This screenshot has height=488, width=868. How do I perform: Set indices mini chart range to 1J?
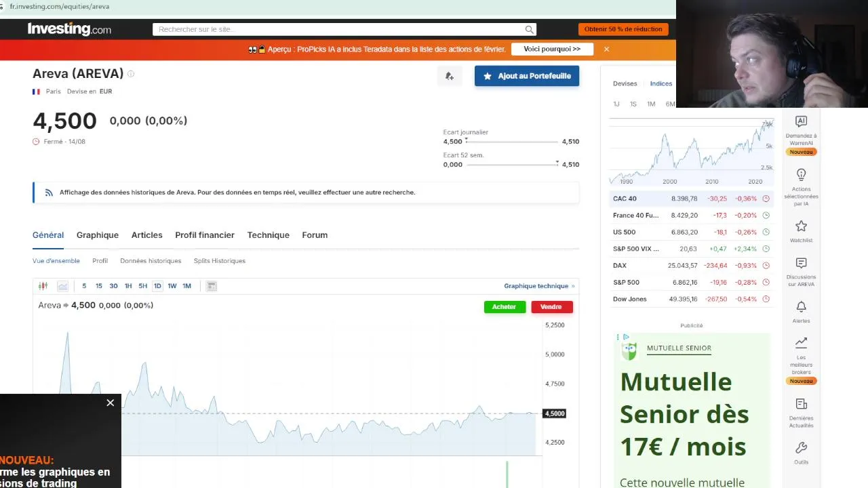pyautogui.click(x=616, y=104)
